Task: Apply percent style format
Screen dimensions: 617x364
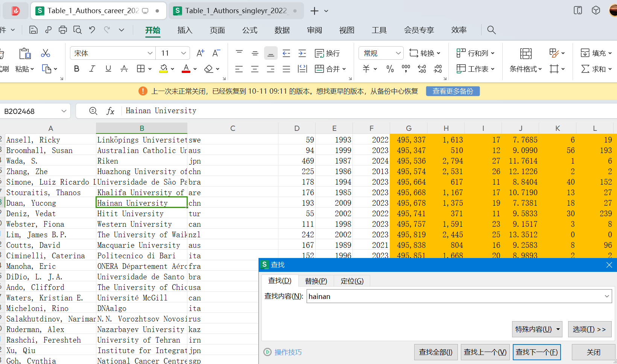Action: point(390,69)
